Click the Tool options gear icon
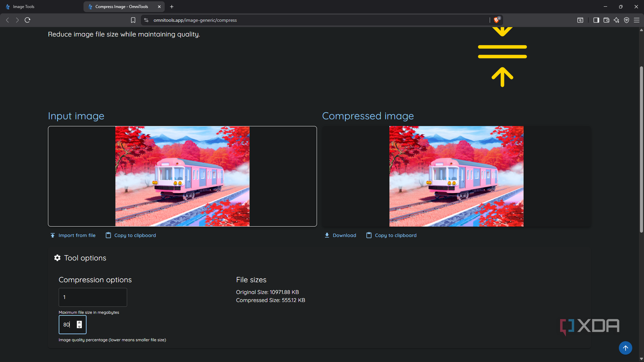This screenshot has height=362, width=644. pos(57,258)
